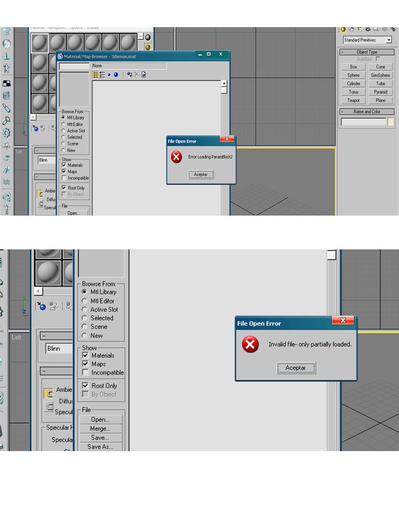The height and width of the screenshot is (532, 399).
Task: Click Cameras category icon in Create panel
Action: click(367, 30)
